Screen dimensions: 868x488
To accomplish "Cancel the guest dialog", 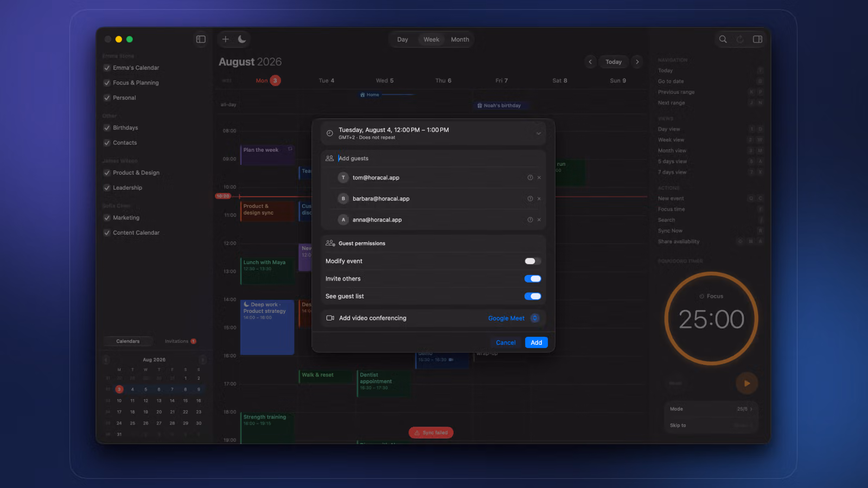I will point(506,343).
